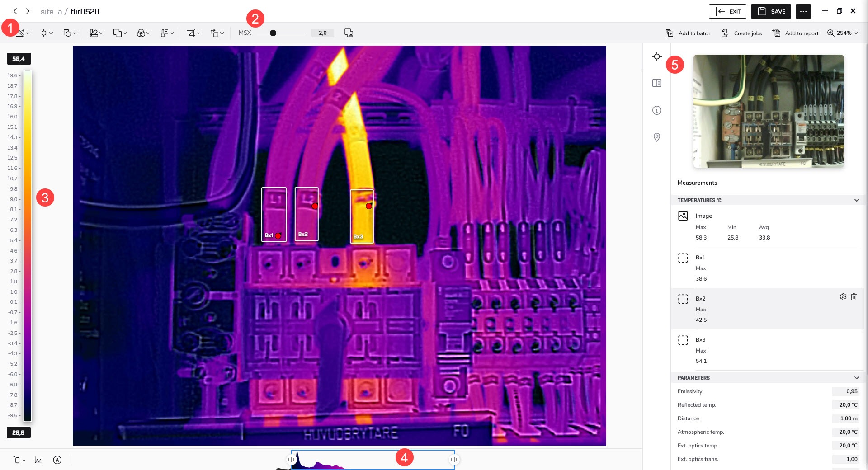868x470 pixels.
Task: Click the MSX slider handle
Action: 273,33
